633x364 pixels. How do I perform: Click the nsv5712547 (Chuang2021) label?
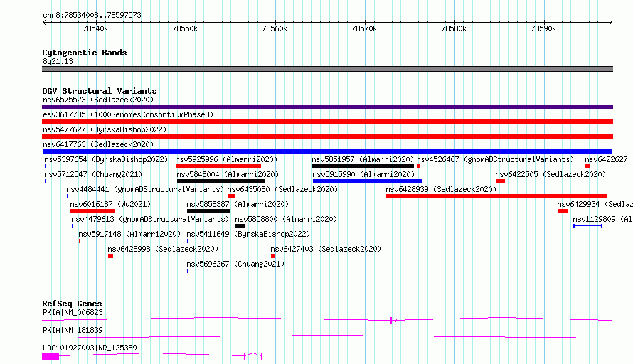(x=93, y=174)
